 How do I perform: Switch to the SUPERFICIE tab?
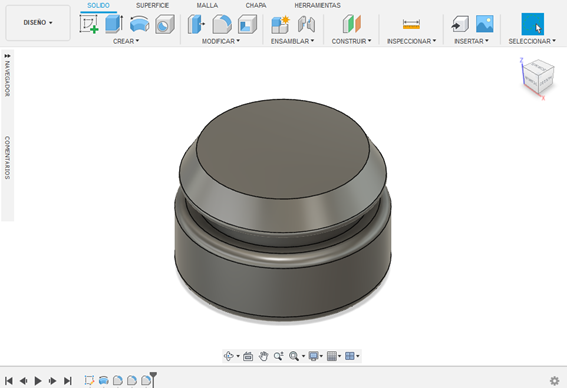pyautogui.click(x=152, y=5)
